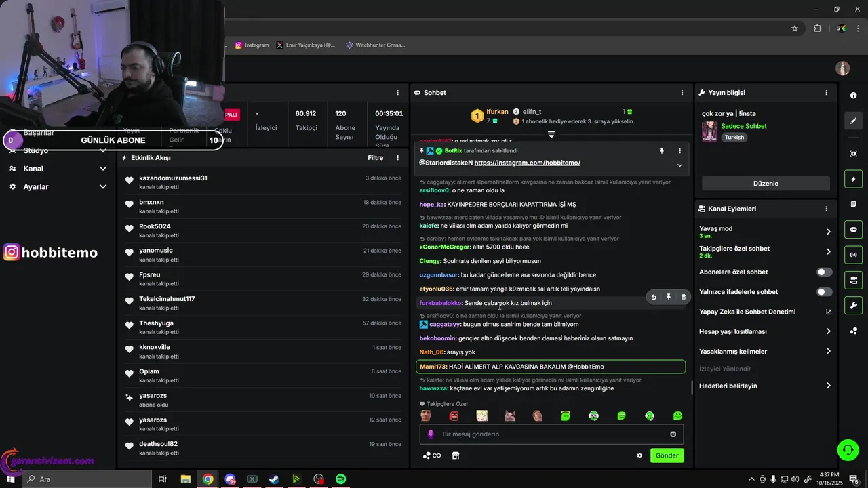Toggle the chat bubble sidebar icon
The width and height of the screenshot is (868, 488).
tap(853, 229)
